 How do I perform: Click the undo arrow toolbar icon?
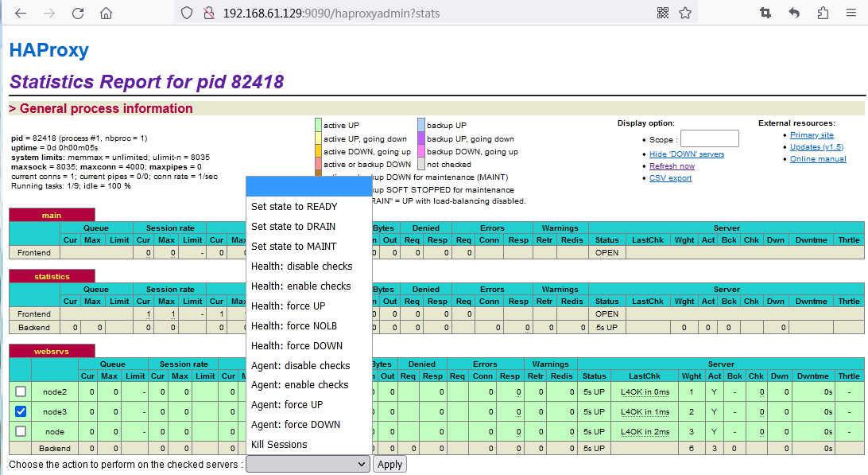(794, 13)
